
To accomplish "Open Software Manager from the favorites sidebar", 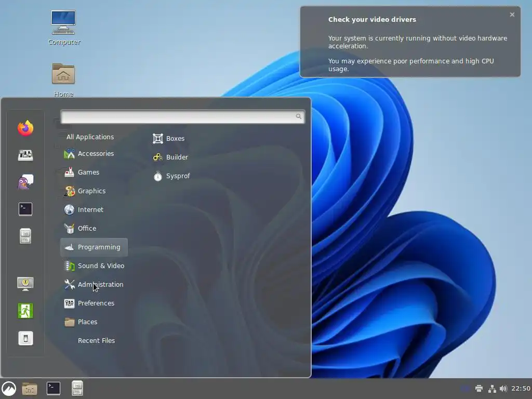I will [x=25, y=155].
